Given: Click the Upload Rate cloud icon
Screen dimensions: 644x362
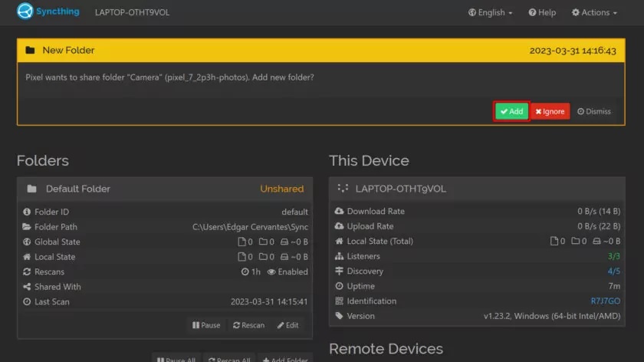Looking at the screenshot, I should click(339, 226).
